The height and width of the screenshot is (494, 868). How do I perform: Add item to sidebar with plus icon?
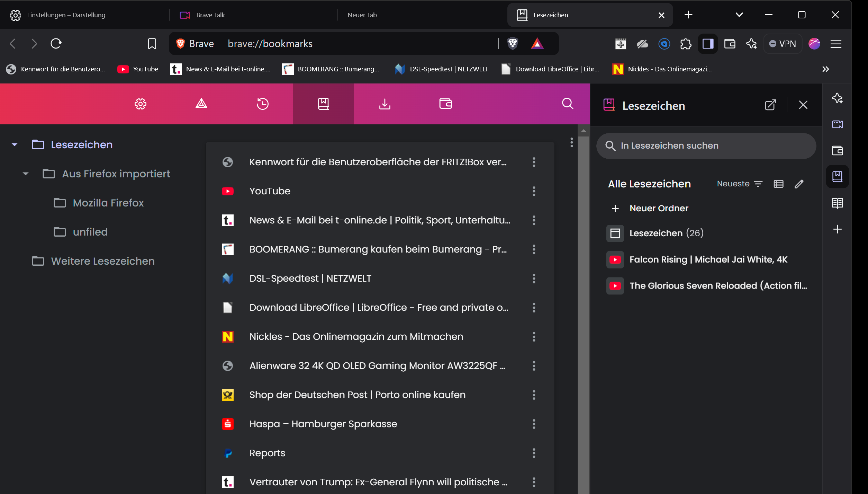click(838, 229)
